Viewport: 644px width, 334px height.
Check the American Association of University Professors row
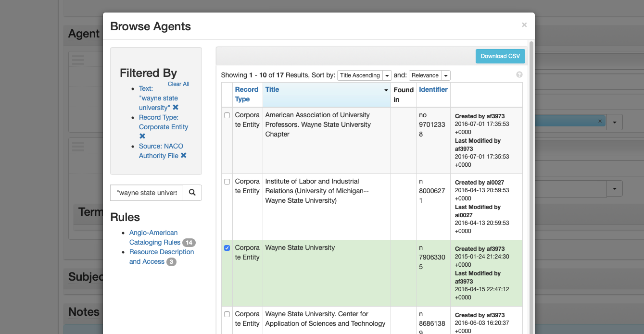point(227,115)
